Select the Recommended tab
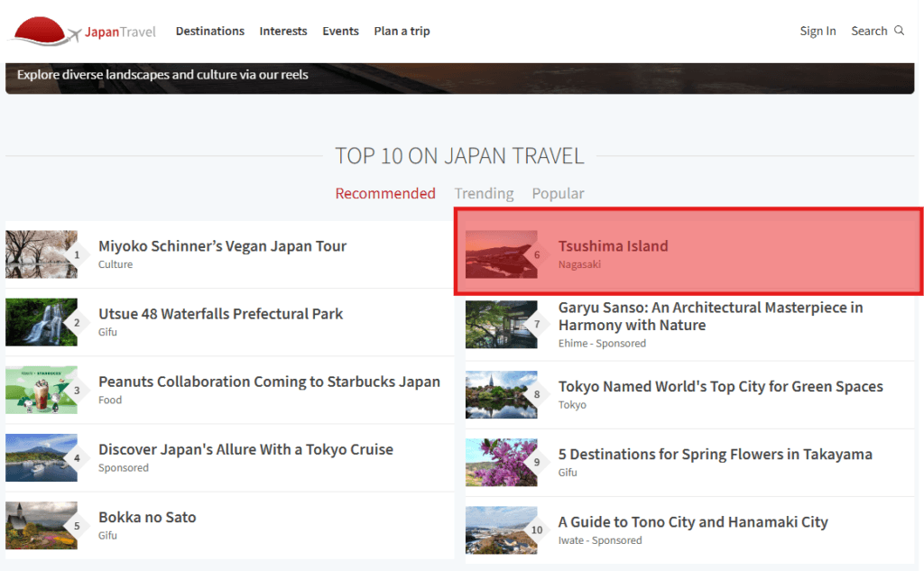Viewport: 924px width, 571px height. pos(385,193)
